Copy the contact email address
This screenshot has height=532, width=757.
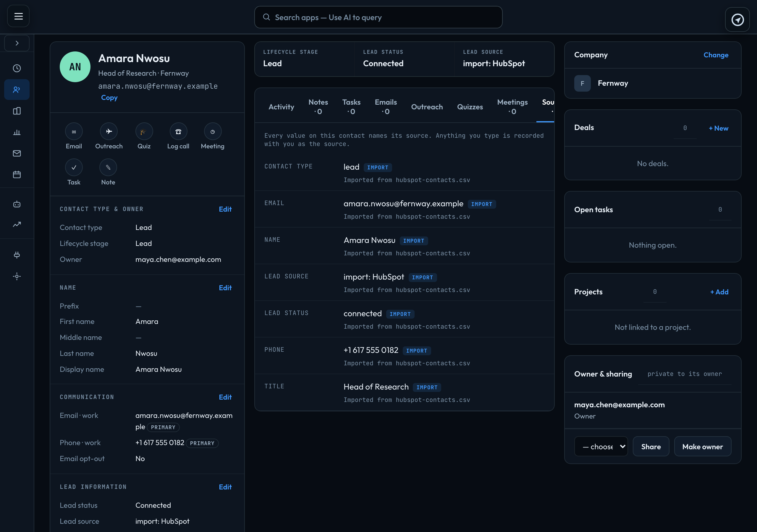click(x=109, y=98)
